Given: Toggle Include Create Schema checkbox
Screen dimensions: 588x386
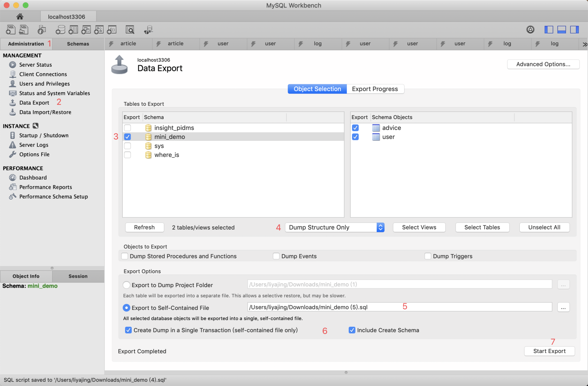Looking at the screenshot, I should point(352,330).
